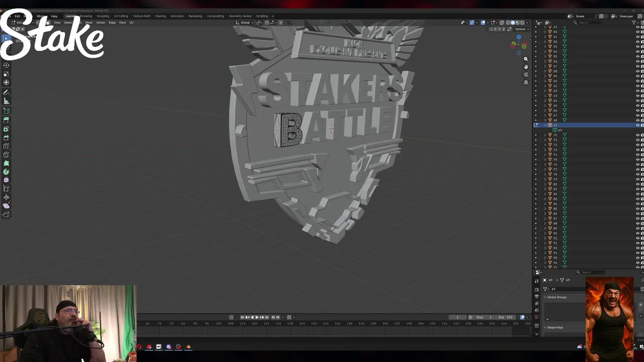Open the Mesh menu in viewport header
Image resolution: width=644 pixels, height=362 pixels.
[89, 23]
